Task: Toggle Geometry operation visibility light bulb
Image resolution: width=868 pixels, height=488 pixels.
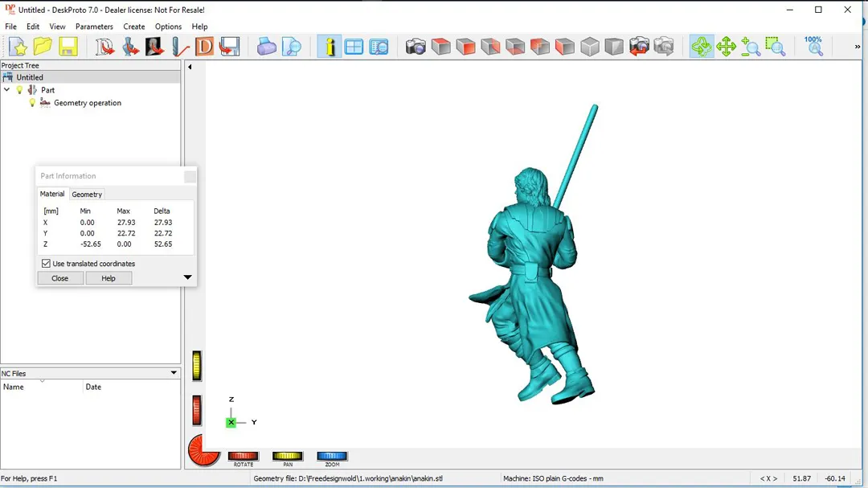Action: tap(32, 103)
